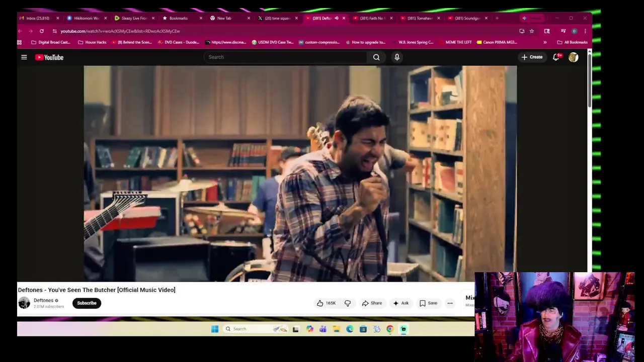The width and height of the screenshot is (644, 362).
Task: Go to YouTube home via logo
Action: point(49,57)
